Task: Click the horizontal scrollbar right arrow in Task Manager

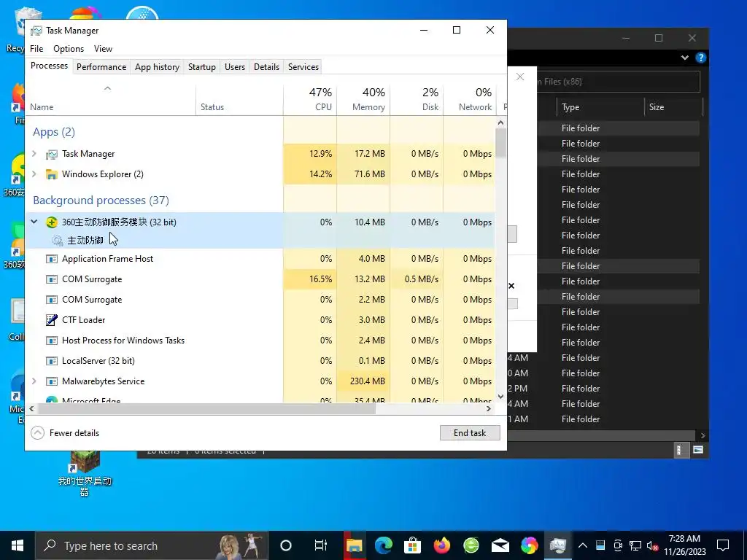Action: [x=488, y=408]
